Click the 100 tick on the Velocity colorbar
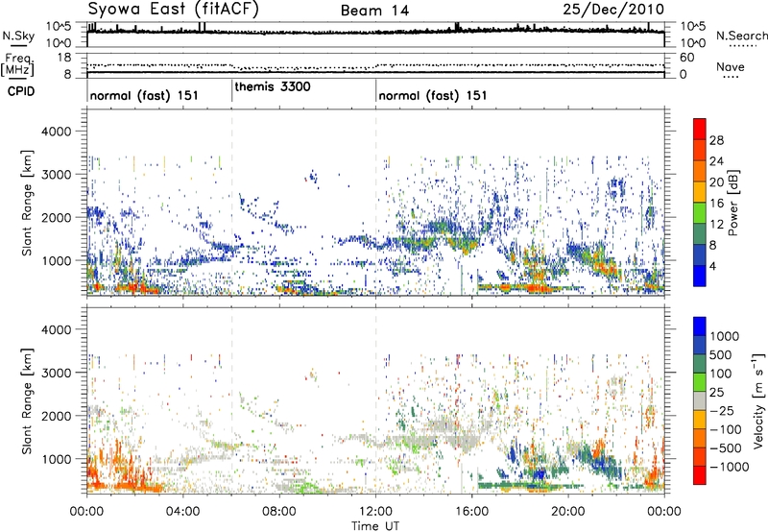Image resolution: width=768 pixels, height=532 pixels. (721, 374)
